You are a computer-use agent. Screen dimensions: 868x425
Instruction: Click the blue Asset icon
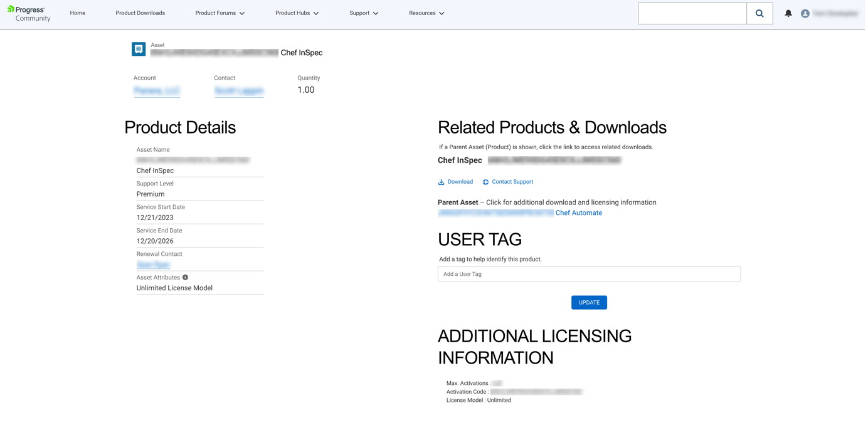[139, 49]
